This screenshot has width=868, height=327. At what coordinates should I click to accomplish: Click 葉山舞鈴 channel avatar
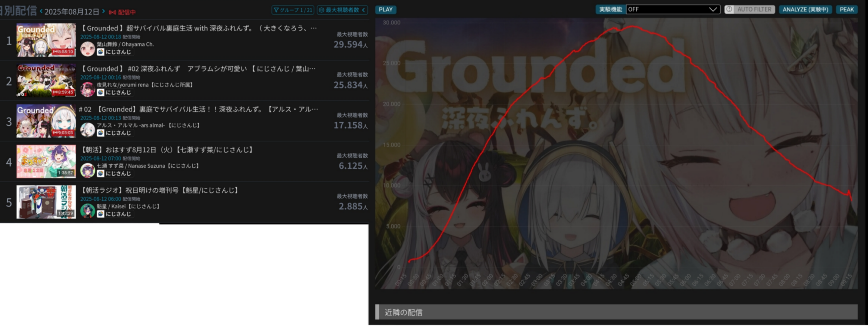[x=88, y=49]
